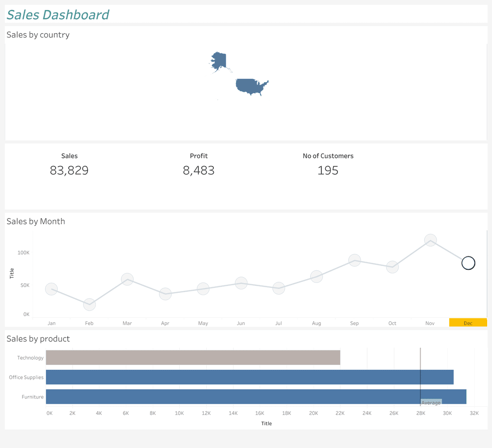Click the Profit value 8,483
Screen dimensions: 492x448
pos(198,170)
